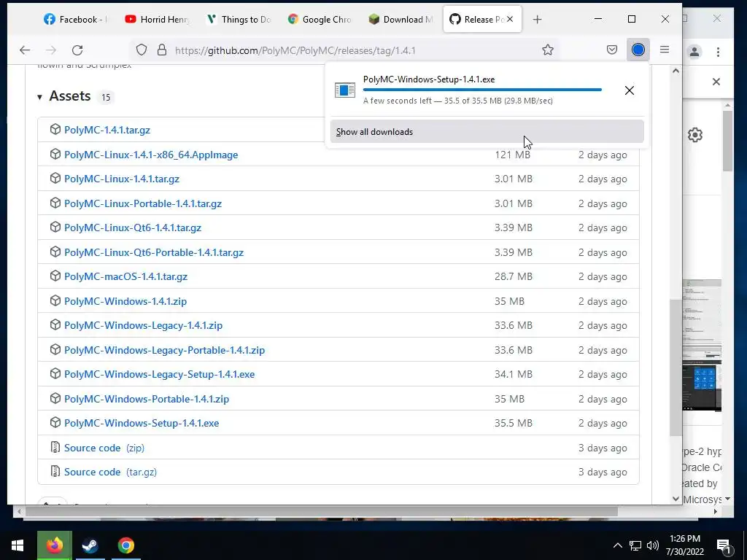
Task: Click package icon beside PolyMC-macOS-1.4.1.tar.gz
Action: coord(55,276)
